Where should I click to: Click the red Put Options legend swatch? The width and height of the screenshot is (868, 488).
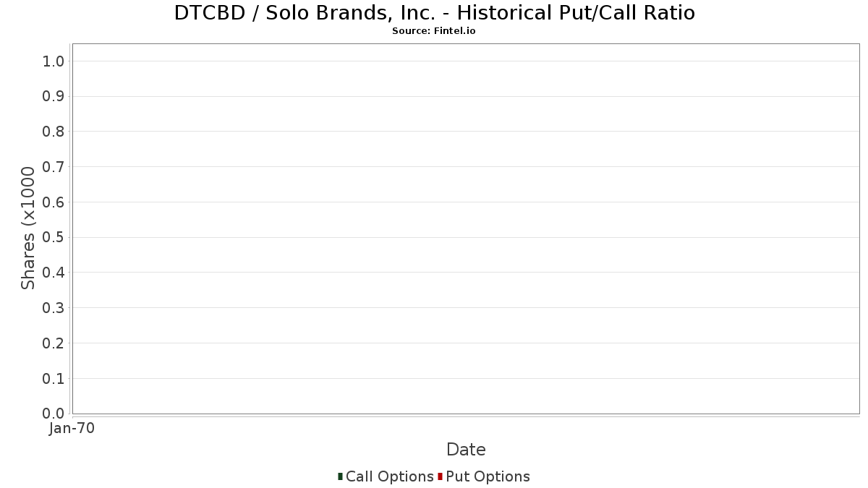click(440, 476)
